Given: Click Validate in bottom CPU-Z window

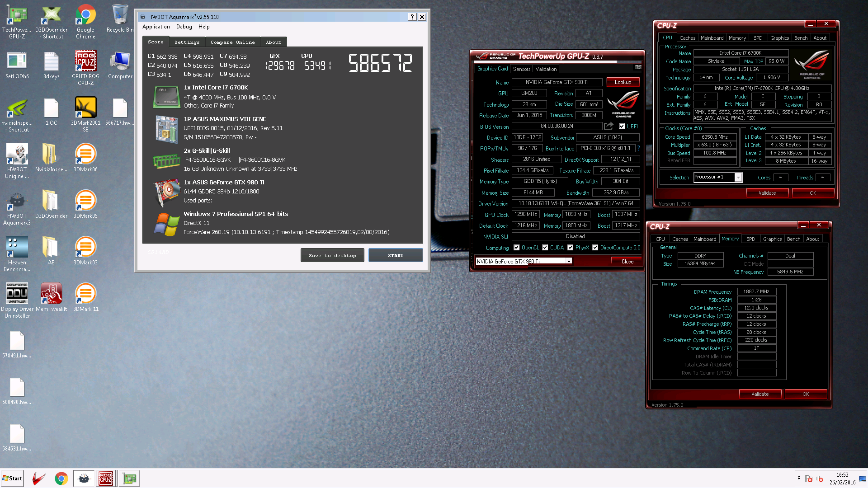Looking at the screenshot, I should 759,394.
